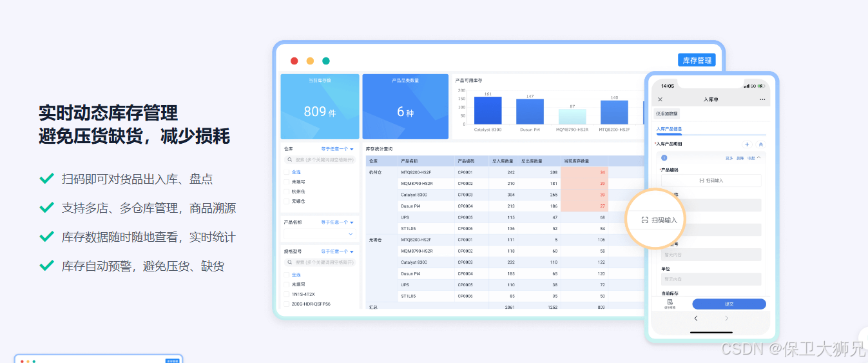Click the Dusun Pi4 chart bar

(530, 112)
